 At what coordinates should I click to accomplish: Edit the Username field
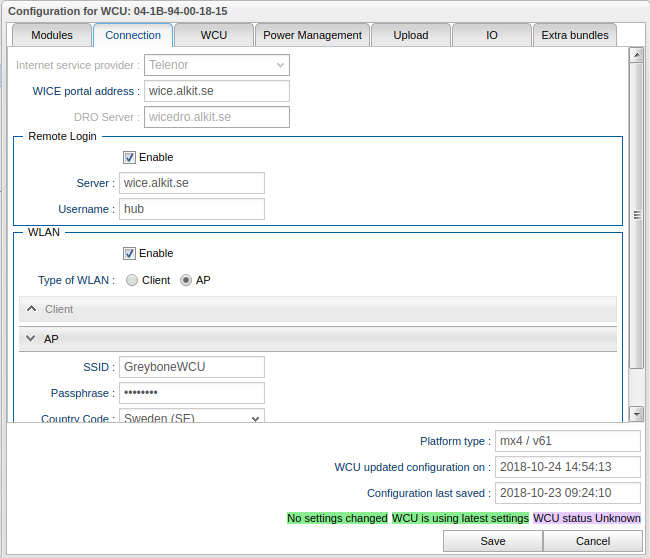click(192, 209)
